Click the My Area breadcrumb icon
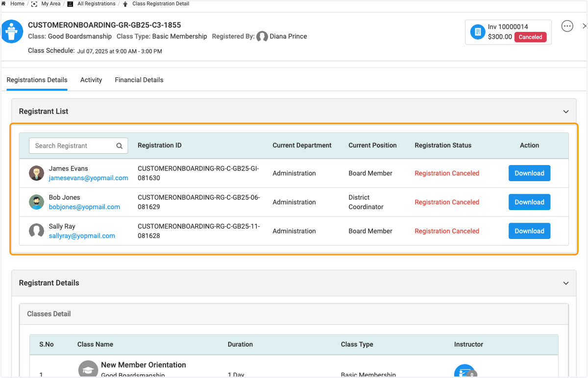The height and width of the screenshot is (378, 588). click(x=34, y=3)
